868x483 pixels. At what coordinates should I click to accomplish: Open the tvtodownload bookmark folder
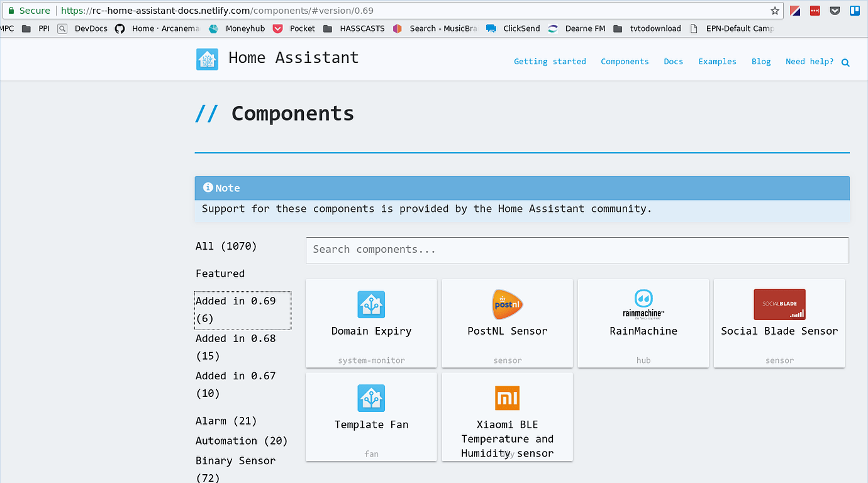(x=647, y=28)
